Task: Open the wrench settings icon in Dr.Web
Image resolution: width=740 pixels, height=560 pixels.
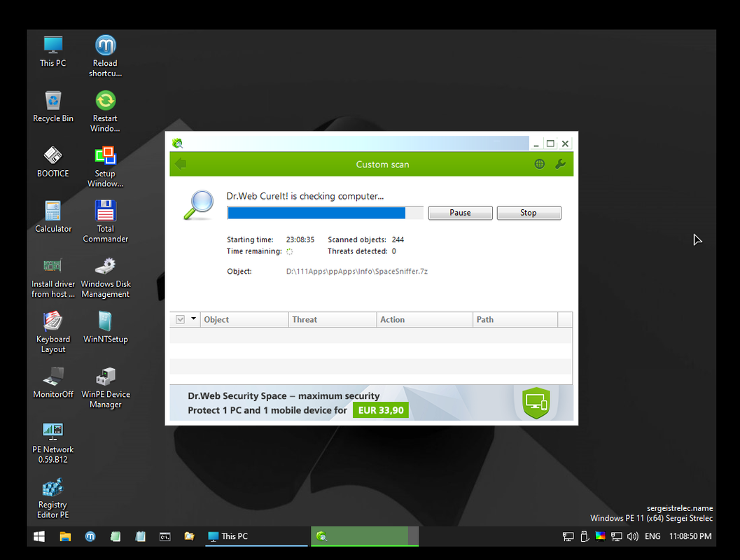Action: tap(560, 164)
